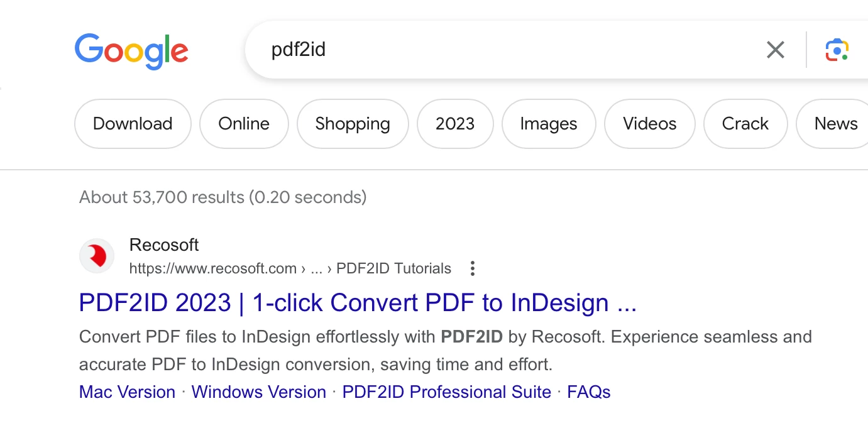Click the Recosoft site favicon
The width and height of the screenshot is (868, 445).
pyautogui.click(x=97, y=256)
